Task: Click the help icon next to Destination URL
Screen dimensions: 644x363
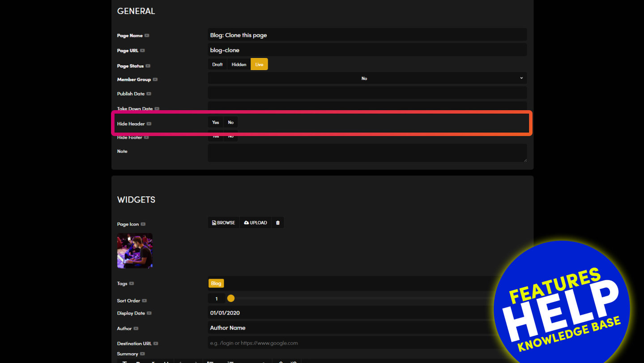Action: 156,344
